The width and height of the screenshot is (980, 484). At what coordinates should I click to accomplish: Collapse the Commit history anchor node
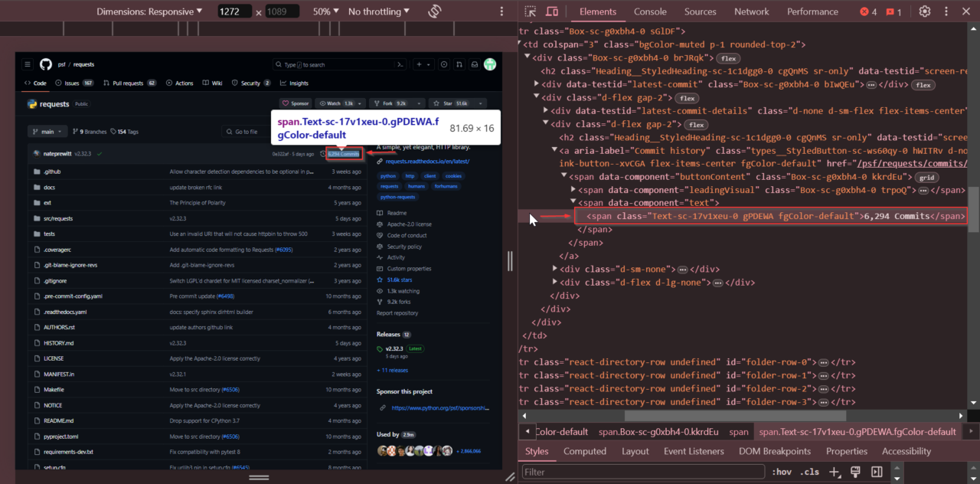click(554, 150)
